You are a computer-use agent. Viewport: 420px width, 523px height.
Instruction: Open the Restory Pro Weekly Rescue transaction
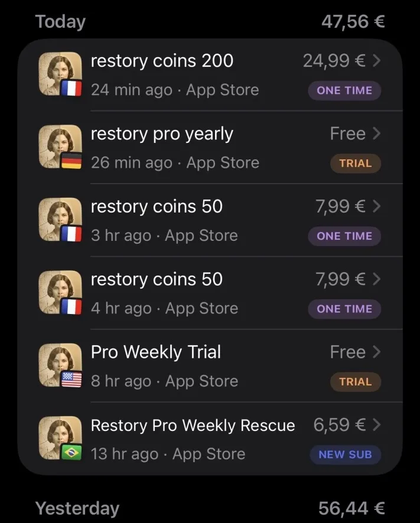coord(192,425)
